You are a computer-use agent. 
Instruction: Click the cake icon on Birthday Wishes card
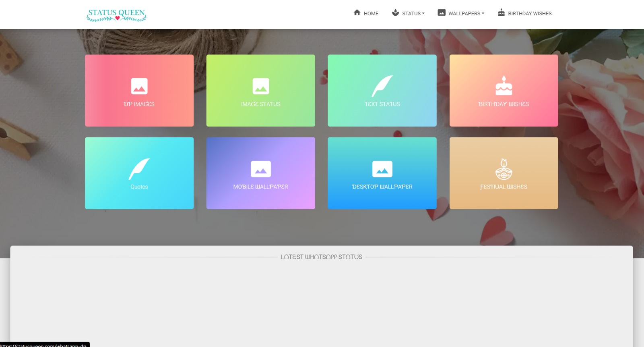504,86
